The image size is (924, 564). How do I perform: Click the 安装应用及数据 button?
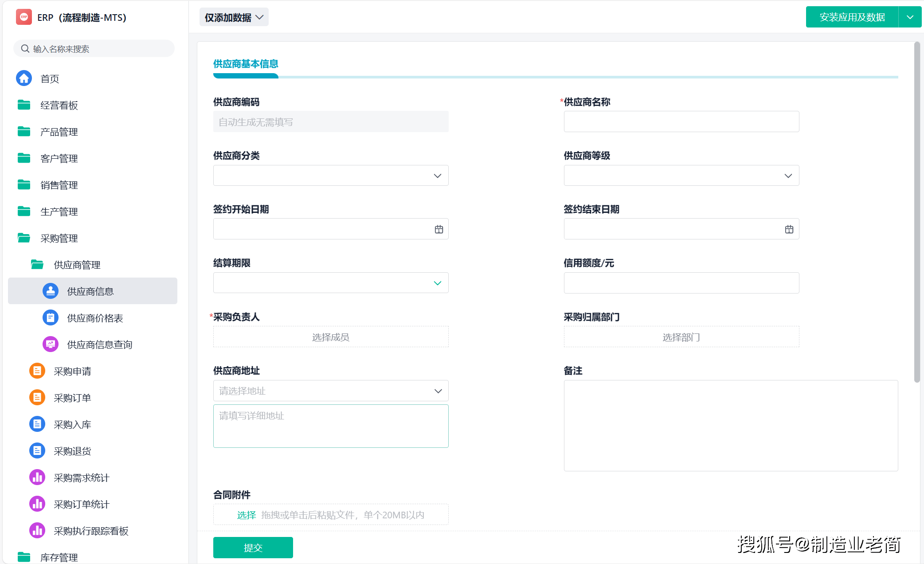[x=852, y=17]
